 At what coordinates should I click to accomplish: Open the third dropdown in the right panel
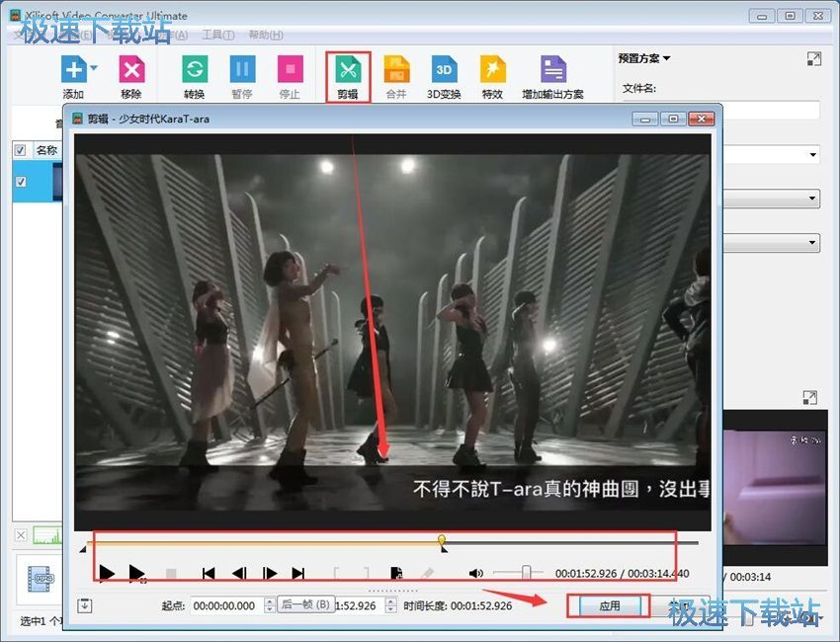812,243
